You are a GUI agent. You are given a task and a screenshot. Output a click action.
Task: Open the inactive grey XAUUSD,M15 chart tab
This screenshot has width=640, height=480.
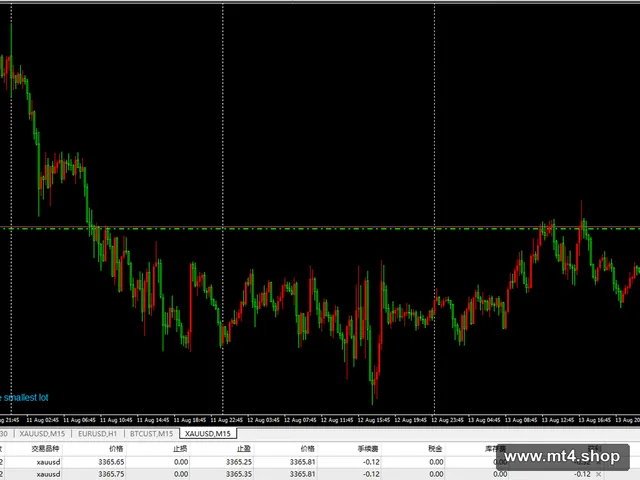click(x=42, y=433)
